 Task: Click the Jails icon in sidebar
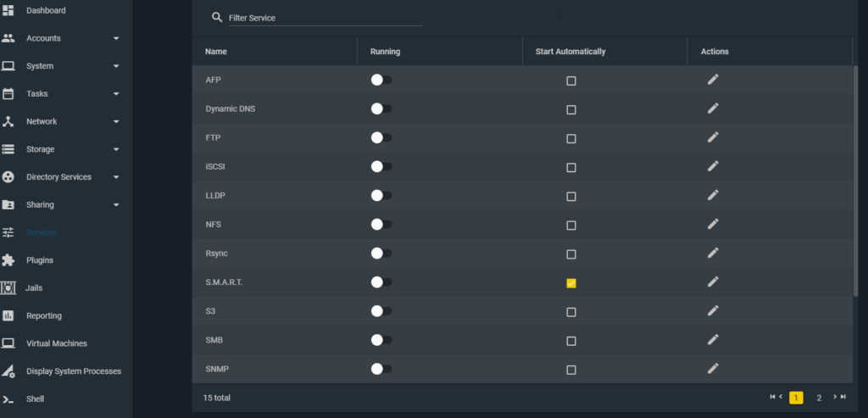pos(8,288)
